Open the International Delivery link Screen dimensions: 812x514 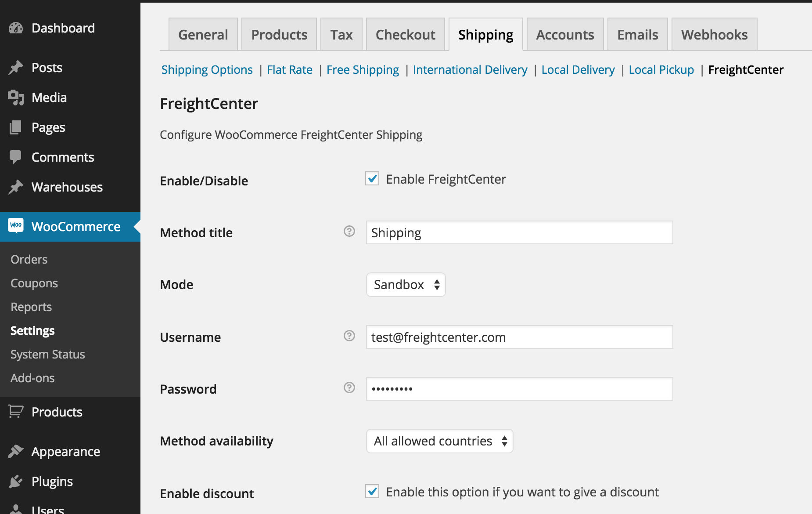(470, 70)
